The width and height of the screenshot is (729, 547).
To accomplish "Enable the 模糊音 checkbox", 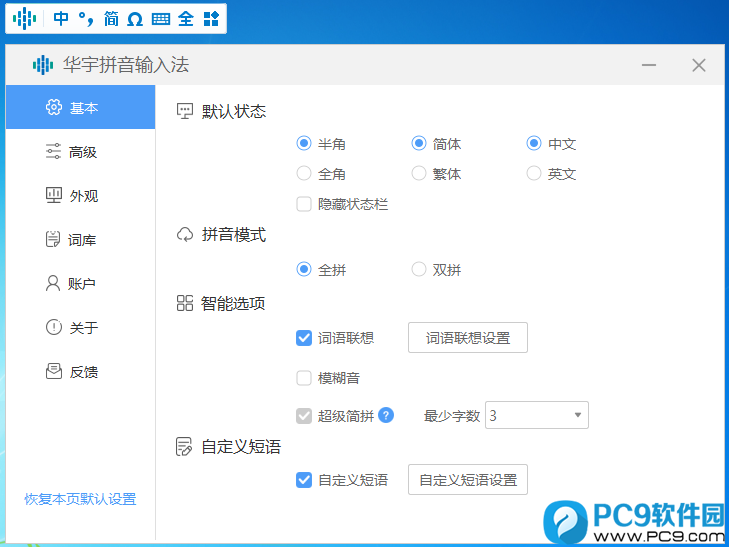I will 304,378.
